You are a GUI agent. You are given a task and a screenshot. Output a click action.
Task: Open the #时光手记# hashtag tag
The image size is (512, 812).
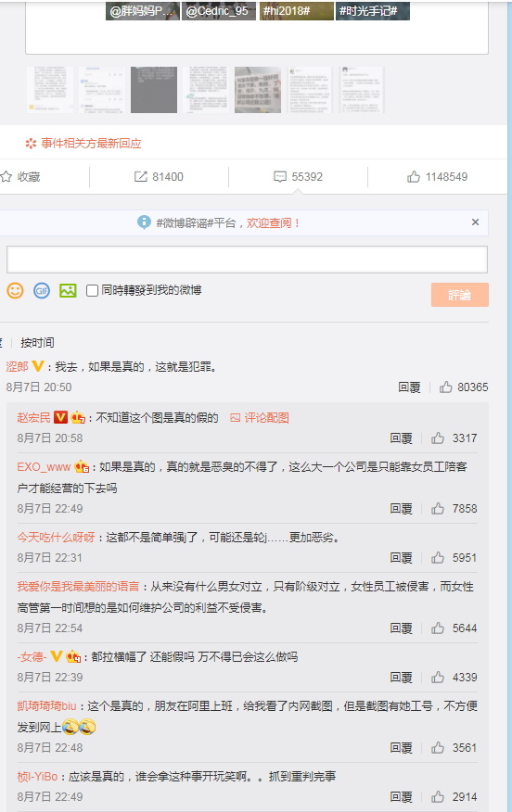(x=373, y=10)
